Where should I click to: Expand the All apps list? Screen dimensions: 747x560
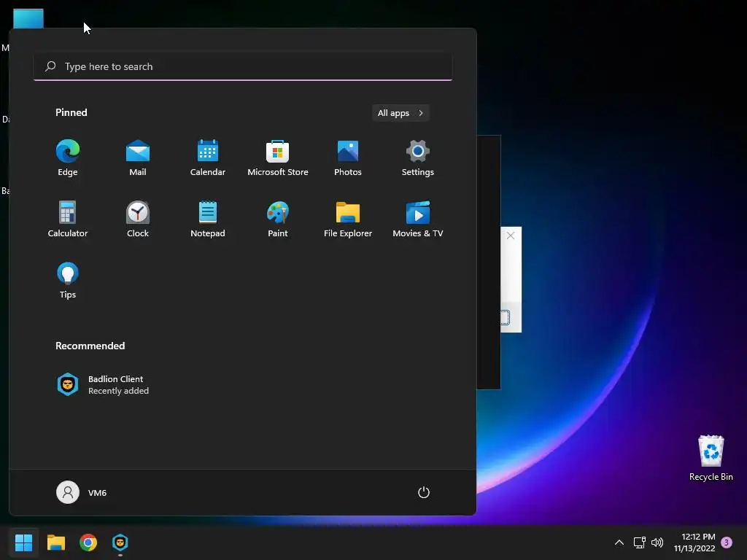pyautogui.click(x=400, y=113)
